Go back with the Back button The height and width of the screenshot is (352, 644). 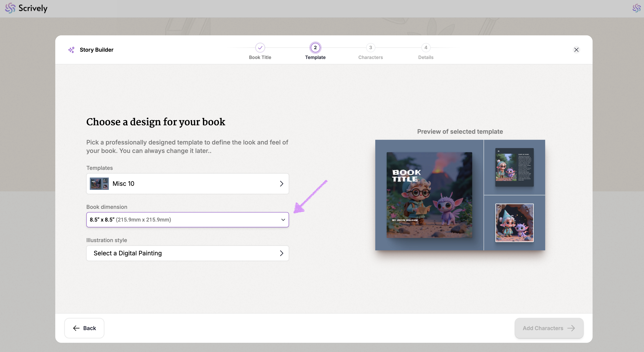[84, 328]
